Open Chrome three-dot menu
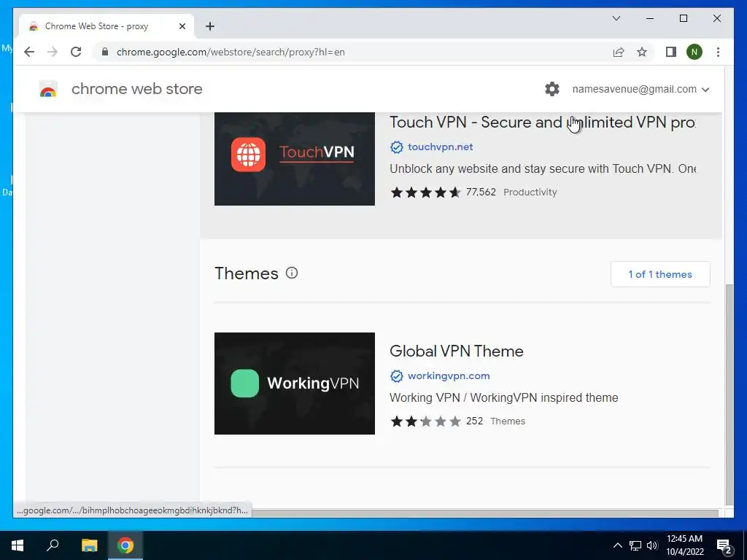The image size is (747, 560). point(718,52)
